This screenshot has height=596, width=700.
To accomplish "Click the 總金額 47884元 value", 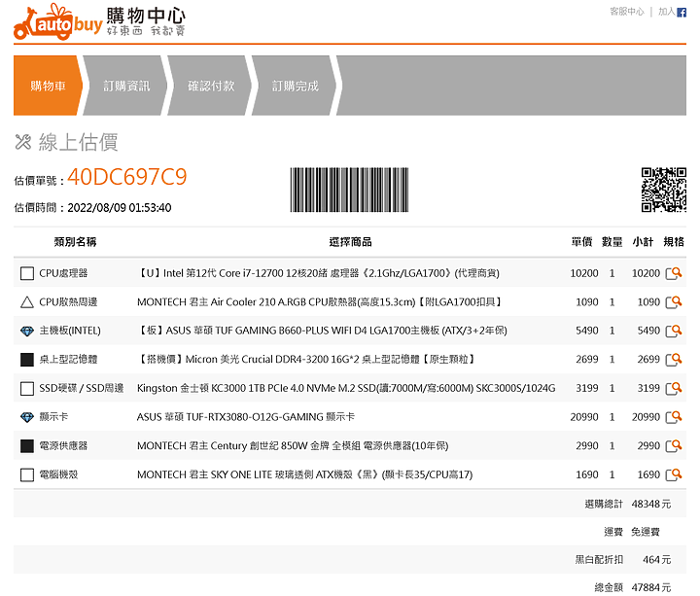I will pos(650,587).
